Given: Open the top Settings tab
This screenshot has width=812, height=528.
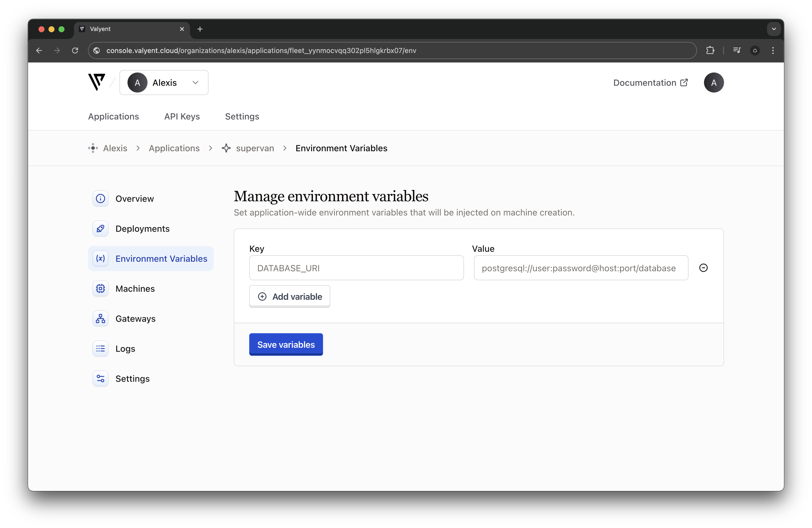Looking at the screenshot, I should click(242, 117).
